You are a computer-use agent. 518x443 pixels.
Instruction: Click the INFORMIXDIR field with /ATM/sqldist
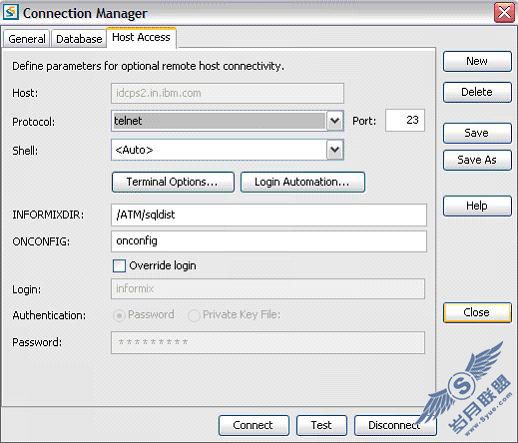click(x=269, y=215)
